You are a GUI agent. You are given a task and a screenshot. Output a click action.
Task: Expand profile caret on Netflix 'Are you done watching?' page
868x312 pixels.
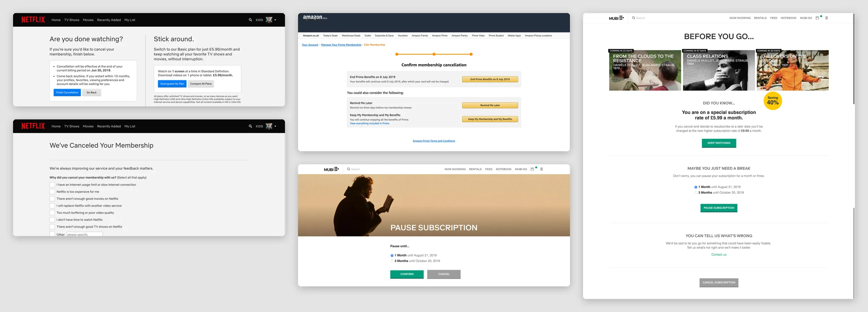275,20
